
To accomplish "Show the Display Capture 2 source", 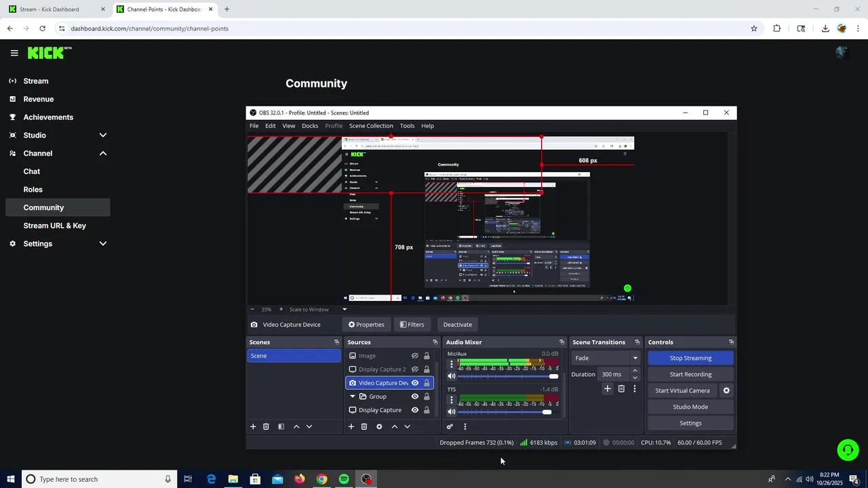I will coord(415,369).
